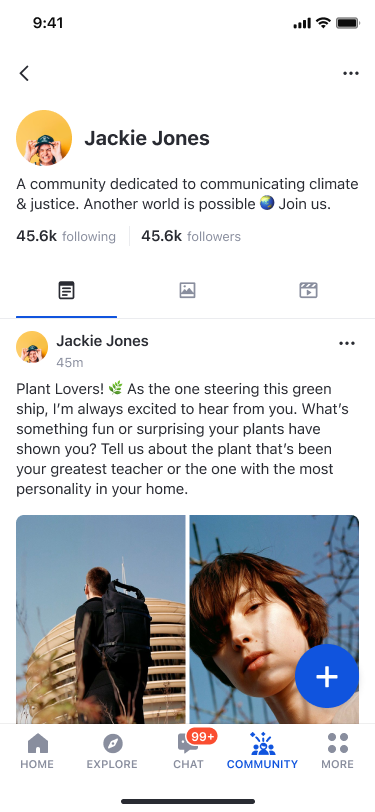375x812 pixels.
Task: Open the 45.6k following list
Action: tap(66, 237)
